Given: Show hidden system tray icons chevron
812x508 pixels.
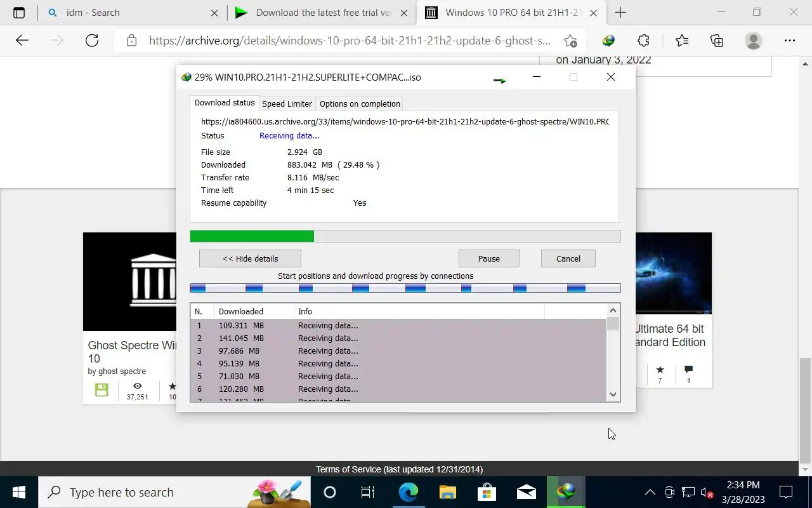Looking at the screenshot, I should (x=650, y=492).
